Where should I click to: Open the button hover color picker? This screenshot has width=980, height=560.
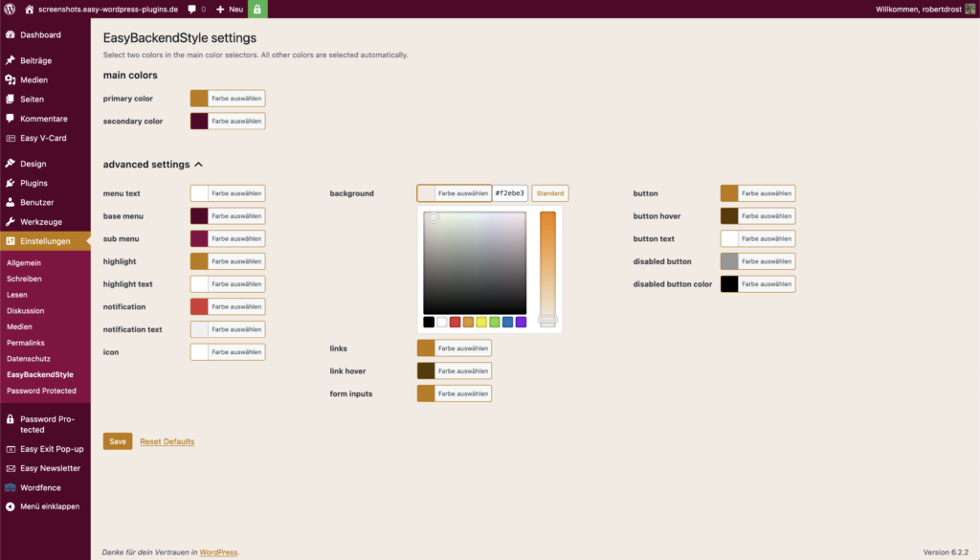tap(758, 215)
